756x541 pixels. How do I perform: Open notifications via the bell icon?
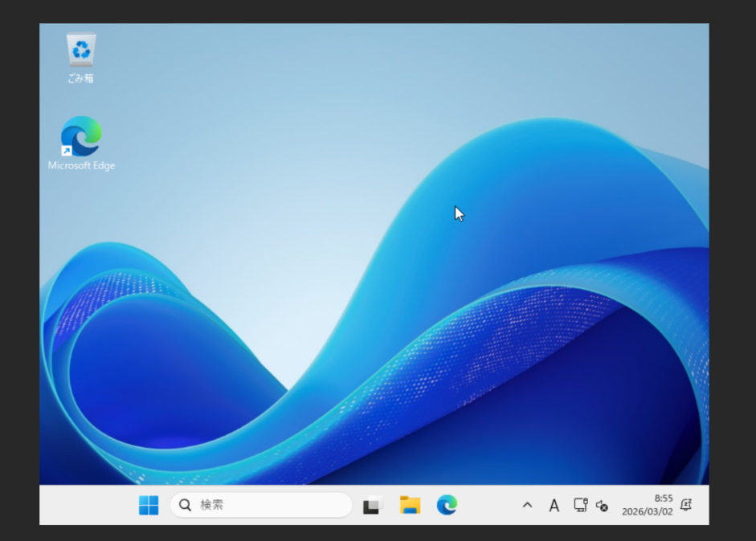point(685,505)
